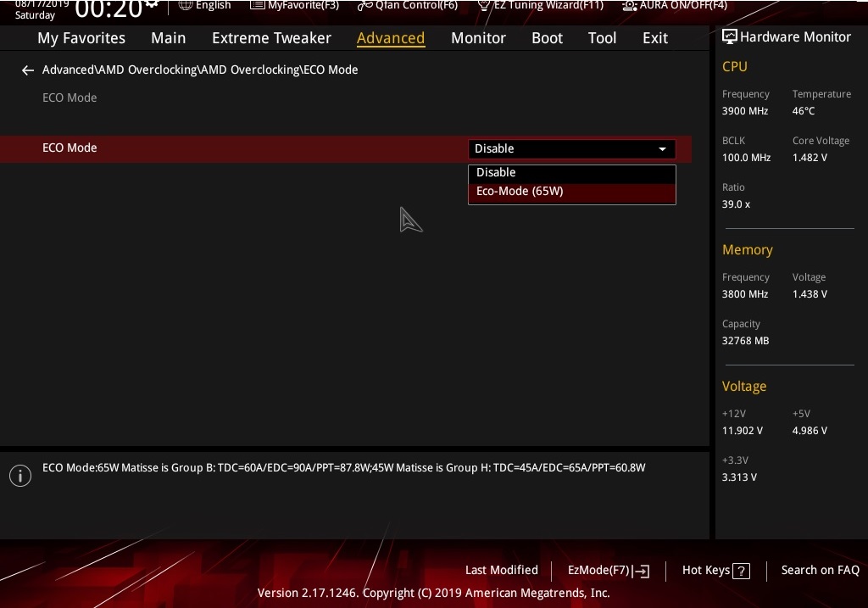This screenshot has height=608, width=868.
Task: Click the 32768 MB capacity value
Action: click(745, 341)
